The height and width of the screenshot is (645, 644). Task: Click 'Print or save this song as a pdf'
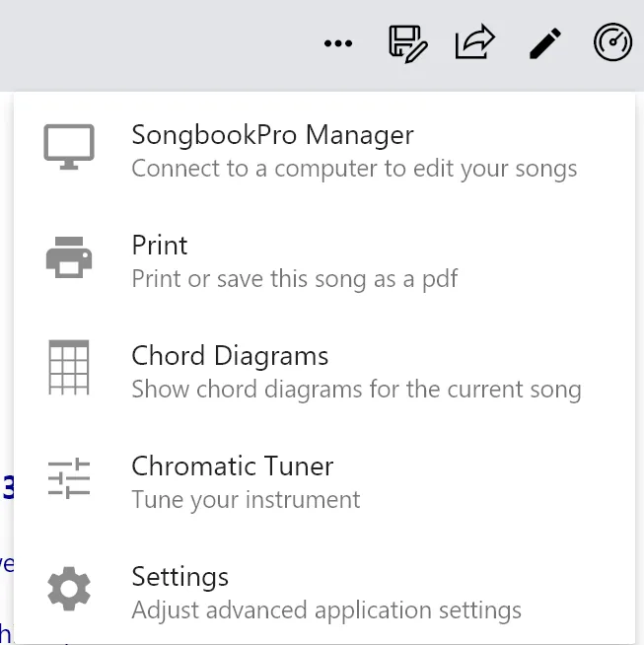click(x=295, y=279)
